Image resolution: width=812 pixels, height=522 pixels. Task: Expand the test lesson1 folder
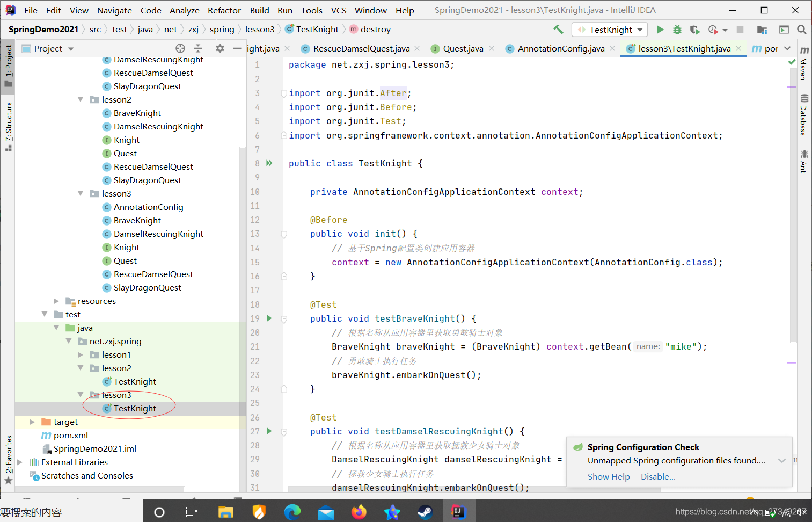[81, 354]
